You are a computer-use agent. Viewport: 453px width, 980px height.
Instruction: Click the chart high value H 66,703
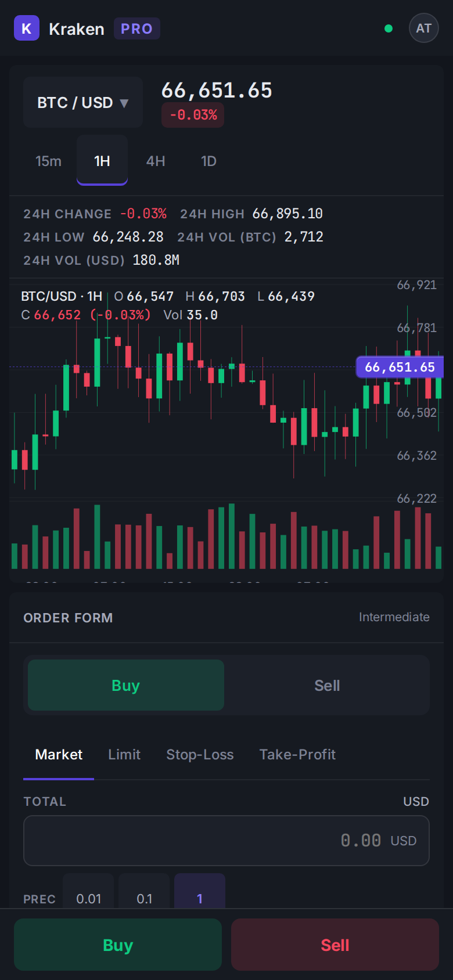(x=215, y=297)
